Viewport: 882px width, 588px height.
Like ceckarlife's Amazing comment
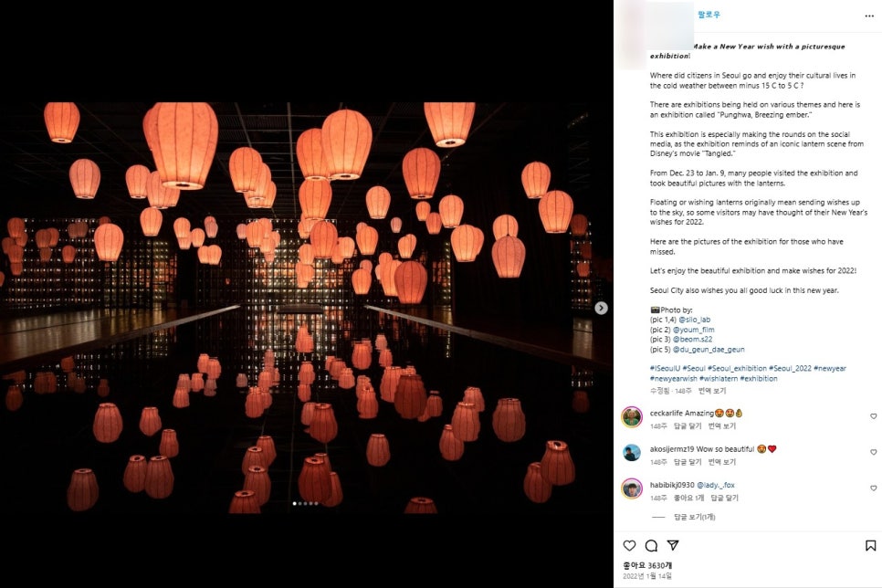click(x=873, y=416)
